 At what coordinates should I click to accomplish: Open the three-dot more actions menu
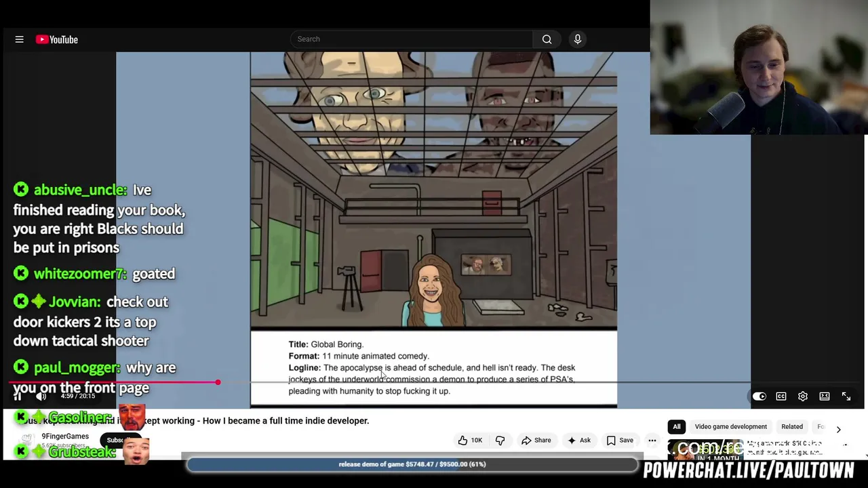(x=652, y=440)
